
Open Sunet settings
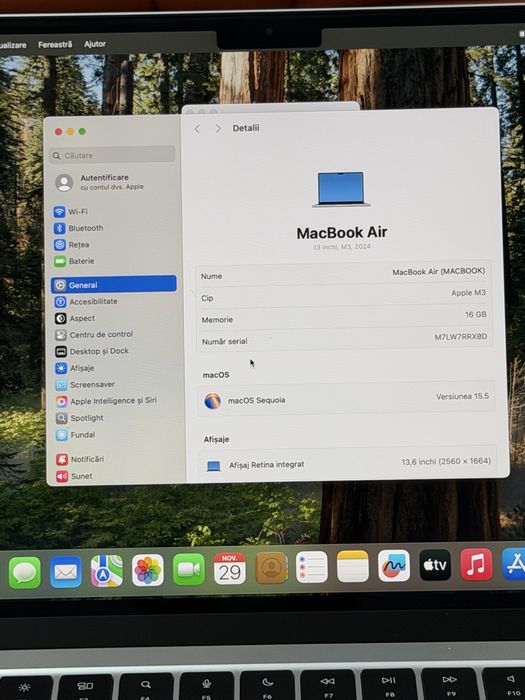coord(74,476)
